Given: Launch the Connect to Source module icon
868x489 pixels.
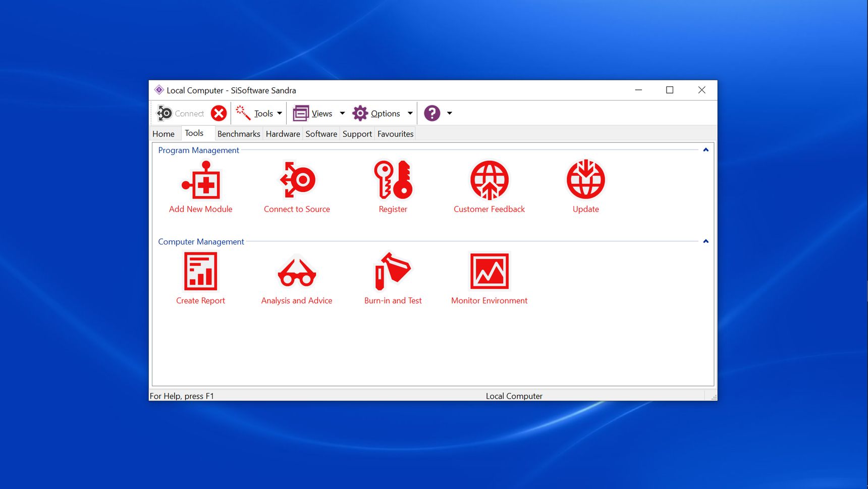Looking at the screenshot, I should point(297,180).
